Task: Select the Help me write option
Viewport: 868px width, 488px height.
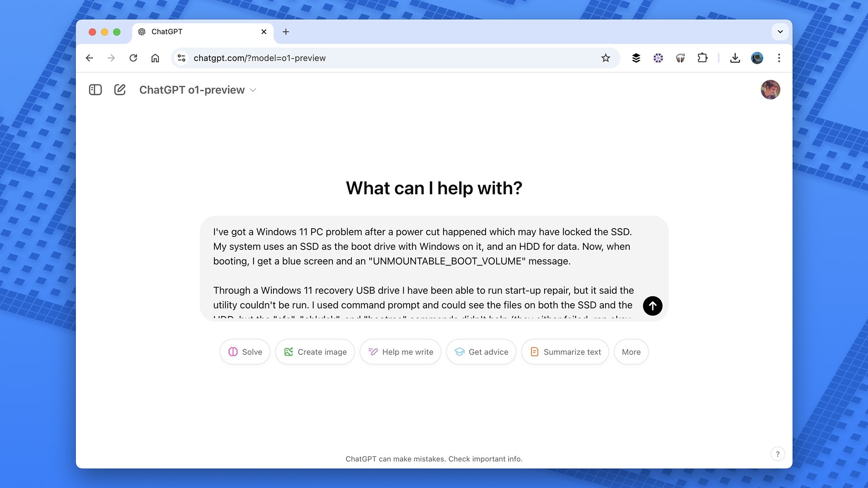Action: coord(400,352)
